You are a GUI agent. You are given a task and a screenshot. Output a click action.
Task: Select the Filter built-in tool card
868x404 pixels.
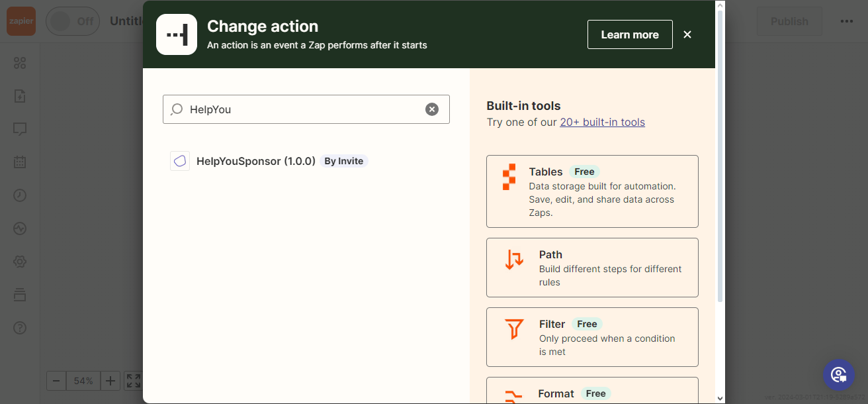592,337
